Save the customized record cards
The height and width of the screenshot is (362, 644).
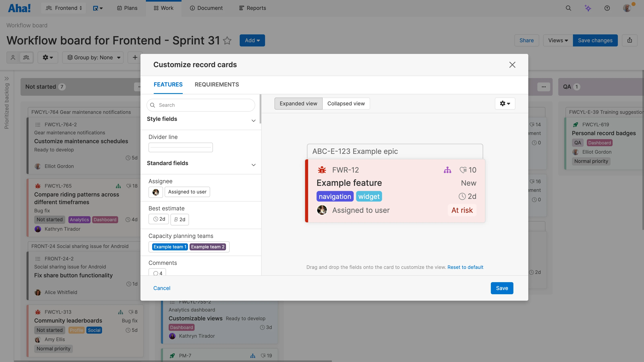click(502, 288)
